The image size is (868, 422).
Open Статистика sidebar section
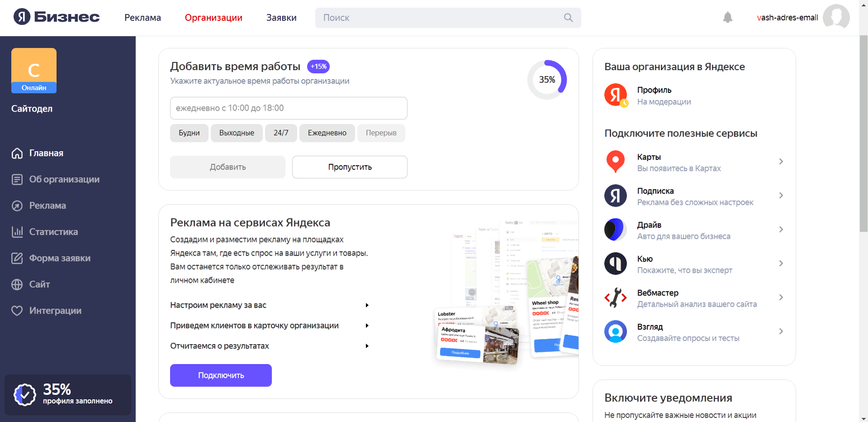tap(53, 232)
